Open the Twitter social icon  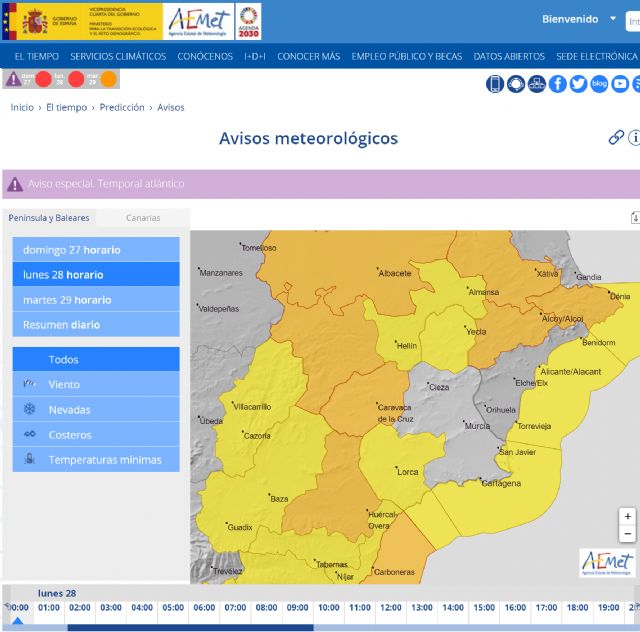pos(578,84)
